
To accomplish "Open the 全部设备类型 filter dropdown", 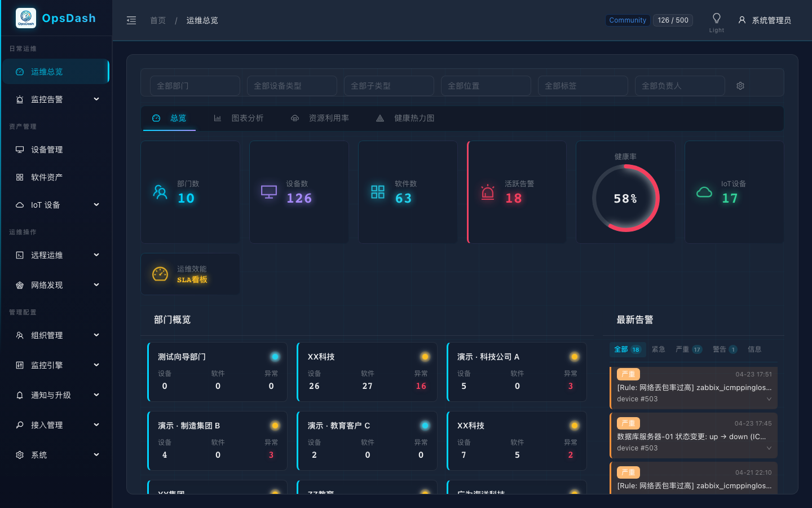I will coord(292,86).
